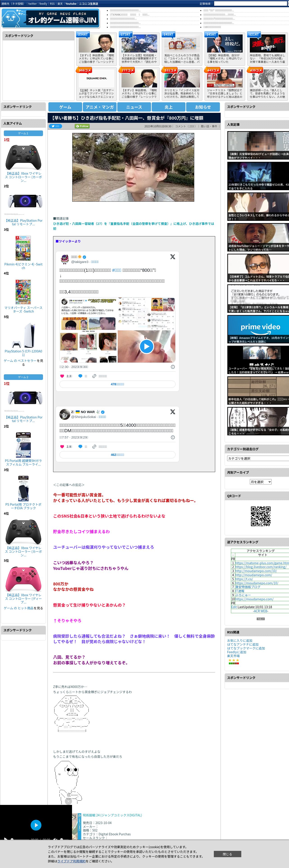The image size is (289, 868).
Task: Open コムドットさん popular article
Action: pos(258,268)
